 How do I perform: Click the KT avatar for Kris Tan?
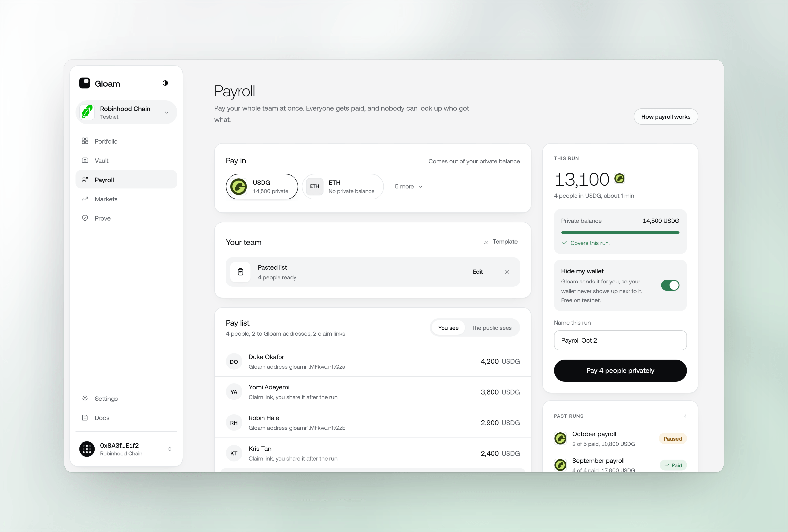click(234, 453)
